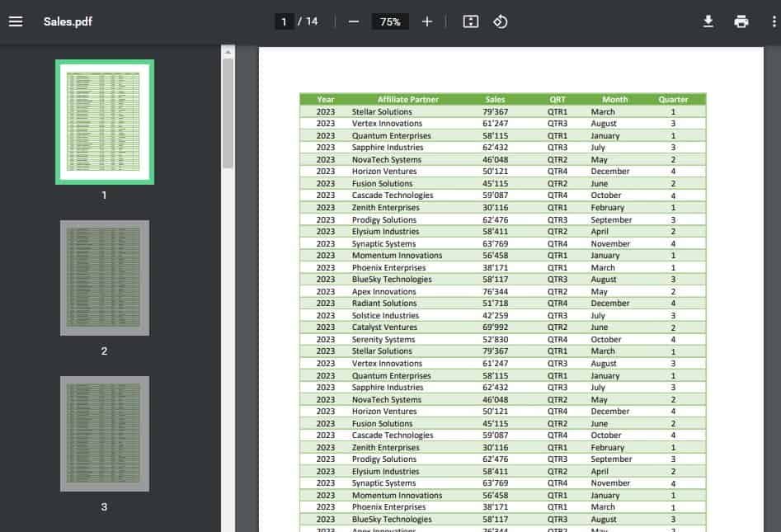The image size is (781, 532).
Task: Toggle the sidebar with the hamburger menu icon
Action: 16,21
